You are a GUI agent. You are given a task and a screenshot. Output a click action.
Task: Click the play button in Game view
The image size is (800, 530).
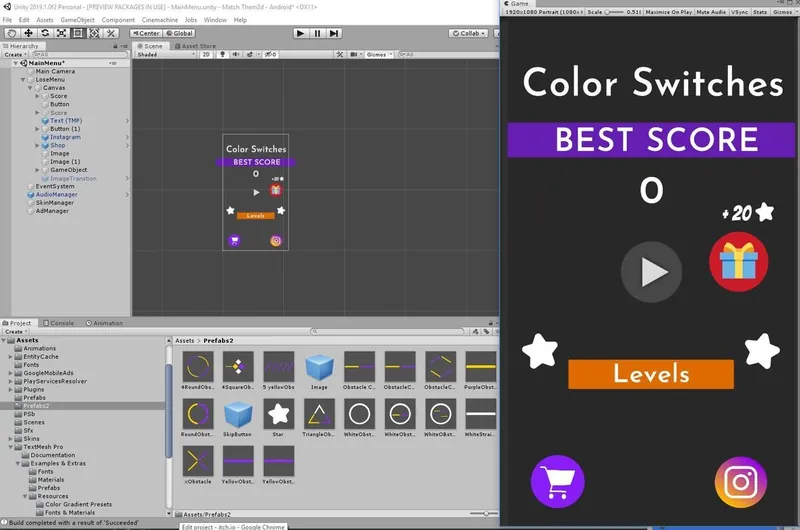[651, 271]
